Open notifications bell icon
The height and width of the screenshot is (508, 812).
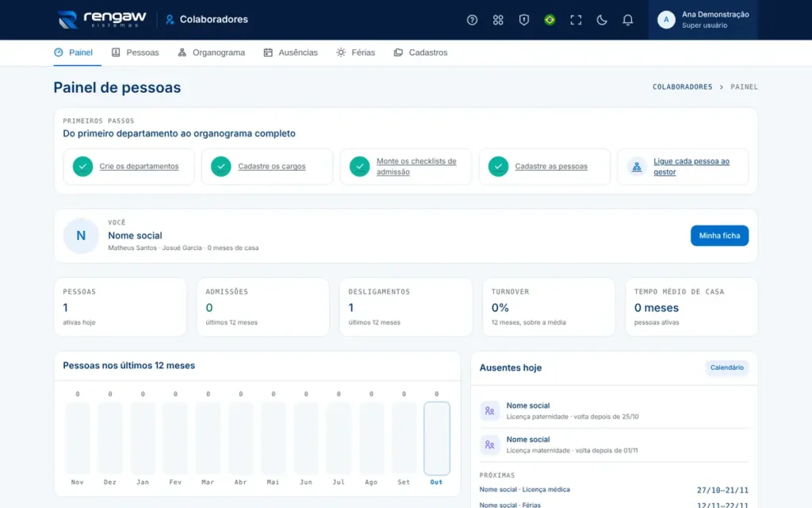[x=627, y=20]
